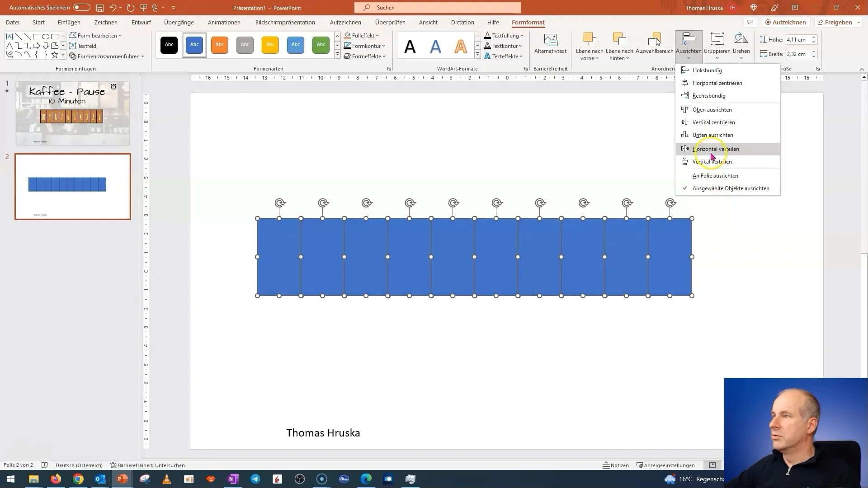Click the Save disk icon

coord(100,8)
